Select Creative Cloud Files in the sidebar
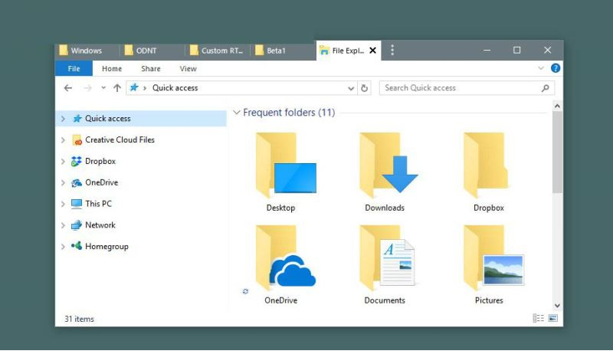Viewport: 613px width, 364px height. click(x=119, y=140)
